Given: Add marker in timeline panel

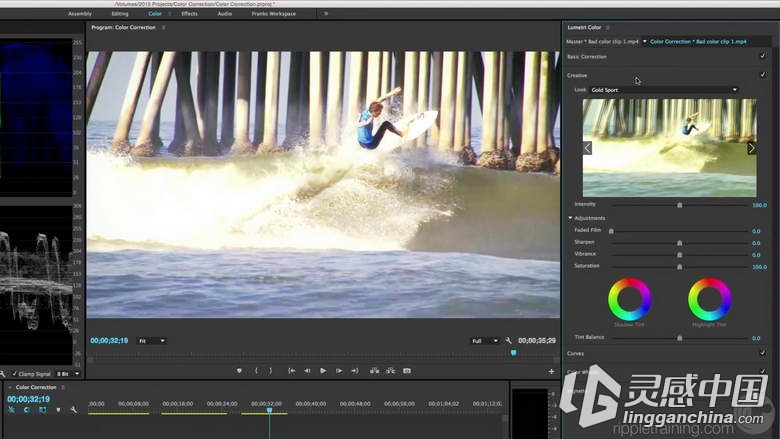Looking at the screenshot, I should point(58,410).
